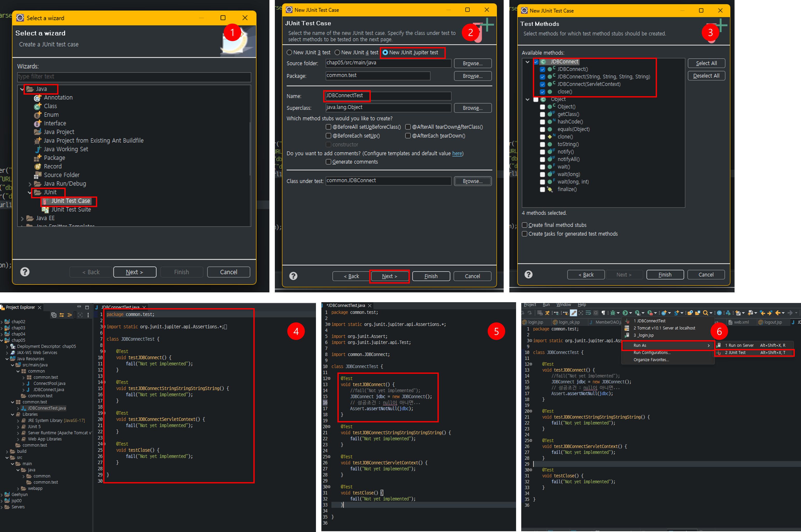Viewport: 801px width, 532px height.
Task: Click Browse next to Class under test
Action: pos(472,181)
